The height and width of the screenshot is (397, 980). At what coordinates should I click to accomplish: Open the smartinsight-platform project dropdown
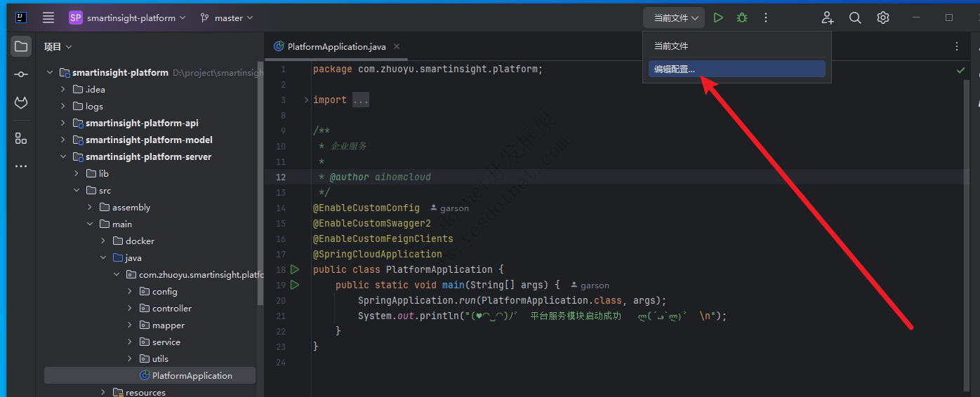tap(136, 18)
